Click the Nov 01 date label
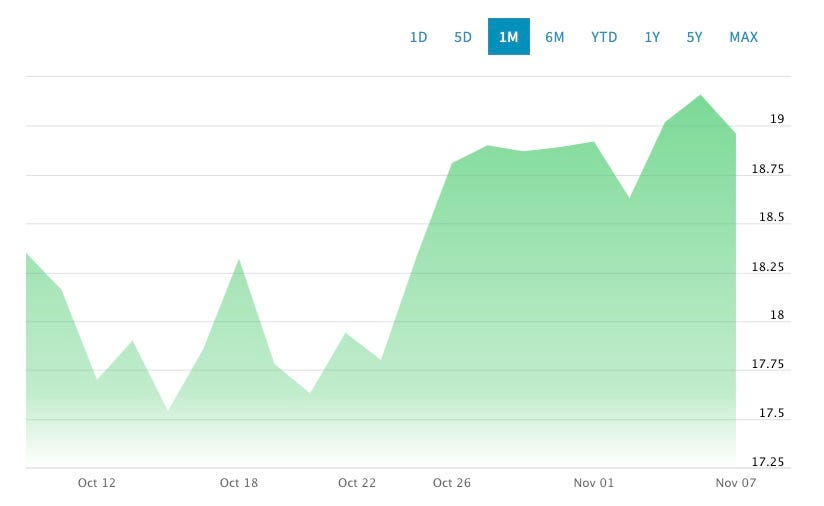 tap(594, 483)
